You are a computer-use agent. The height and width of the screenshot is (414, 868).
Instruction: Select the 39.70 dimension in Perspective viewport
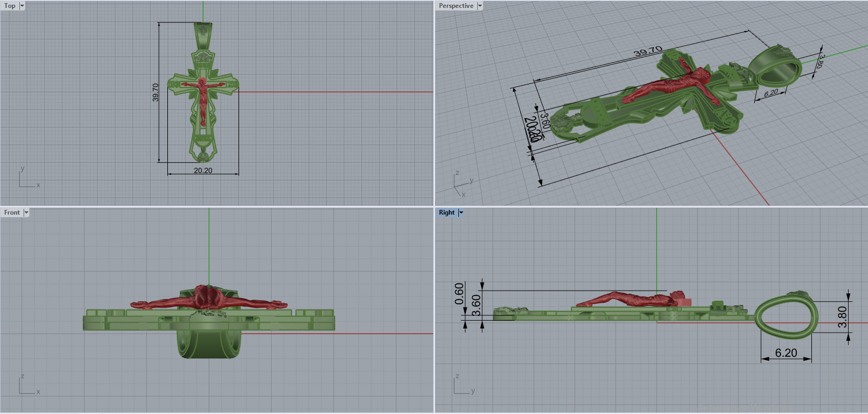coord(648,51)
